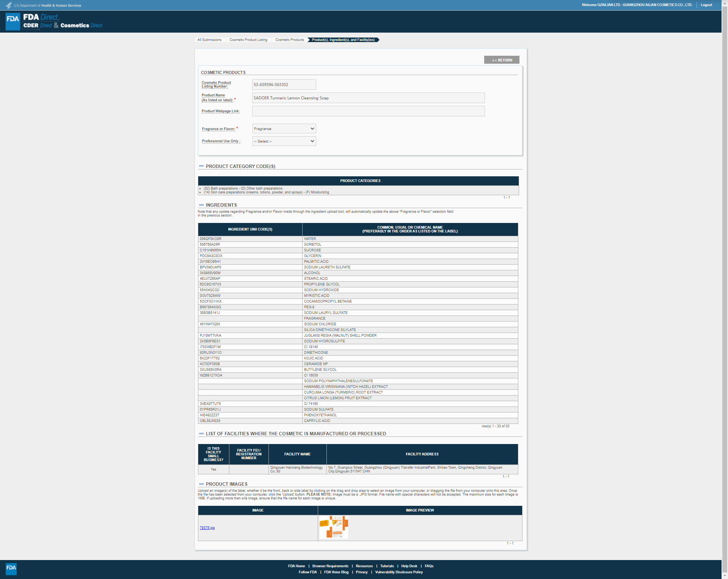Click the FDA logo in header
The image size is (728, 579).
13,21
